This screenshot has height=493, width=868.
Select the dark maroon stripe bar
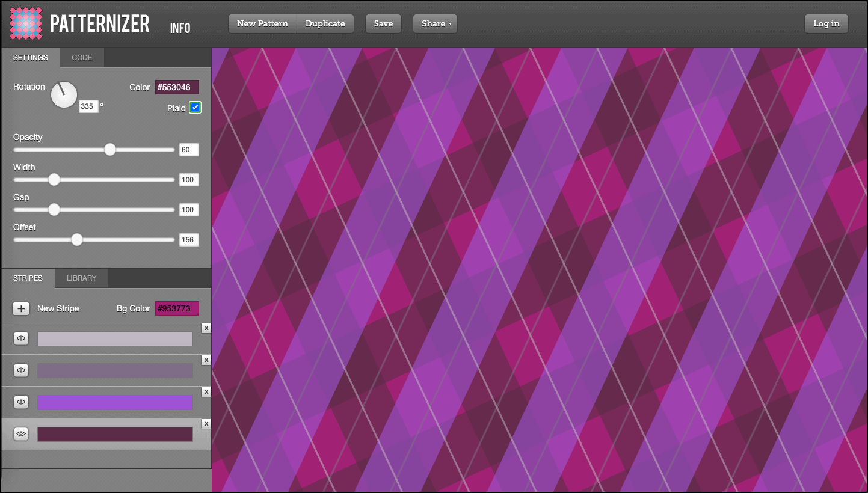coord(115,434)
